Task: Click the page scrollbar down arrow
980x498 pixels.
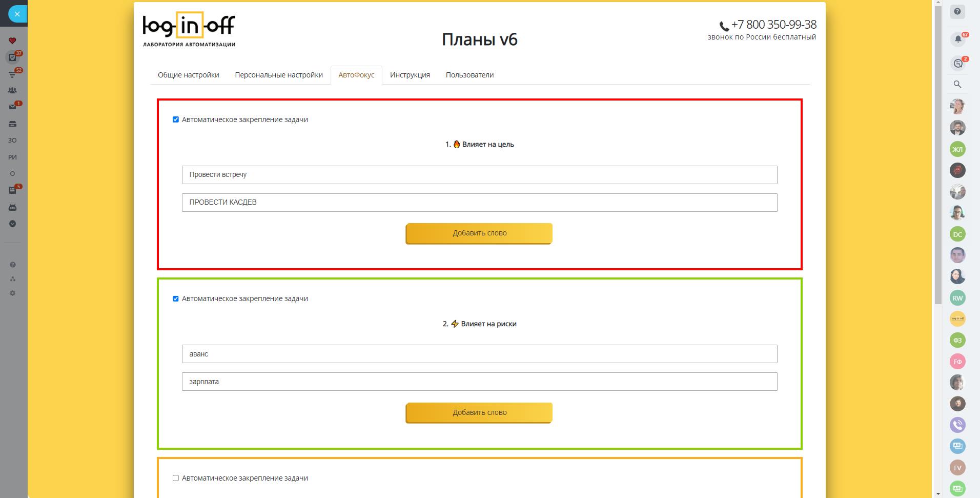Action: (x=938, y=494)
